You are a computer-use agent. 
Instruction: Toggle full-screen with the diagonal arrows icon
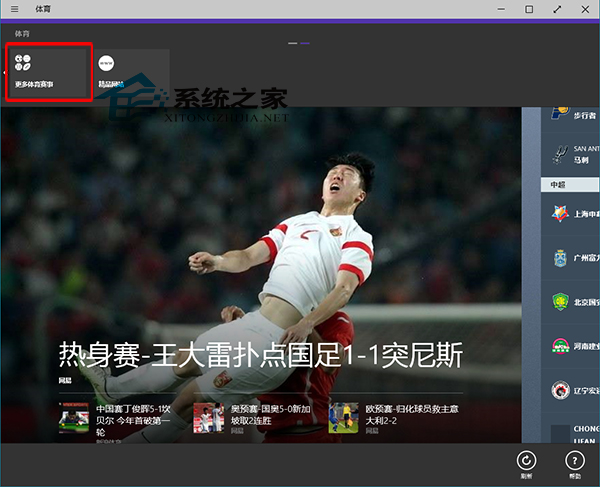click(557, 9)
